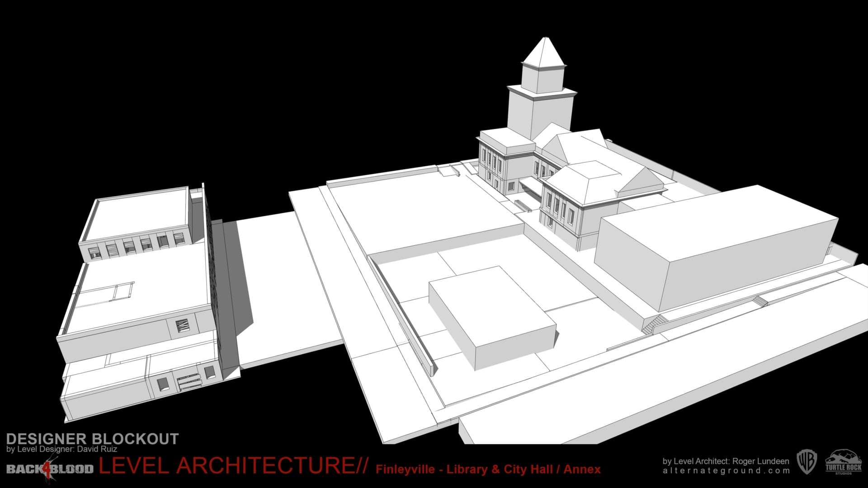Click the Finleyville Library & City Hall subtitle
Image resolution: width=868 pixels, height=488 pixels.
pos(488,469)
